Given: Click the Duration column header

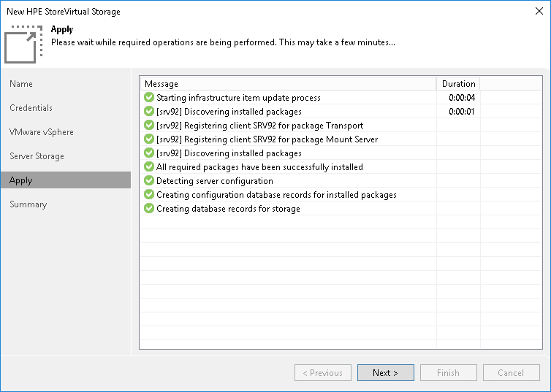Looking at the screenshot, I should click(458, 84).
